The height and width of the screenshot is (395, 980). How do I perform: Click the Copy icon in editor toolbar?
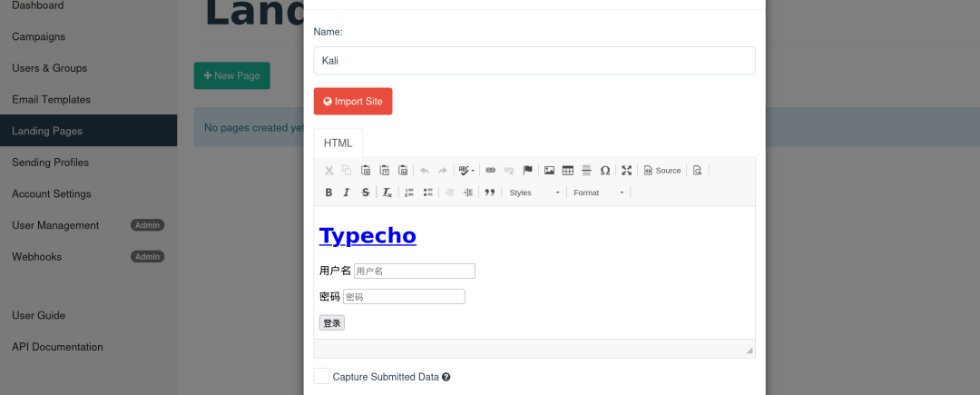pyautogui.click(x=347, y=171)
